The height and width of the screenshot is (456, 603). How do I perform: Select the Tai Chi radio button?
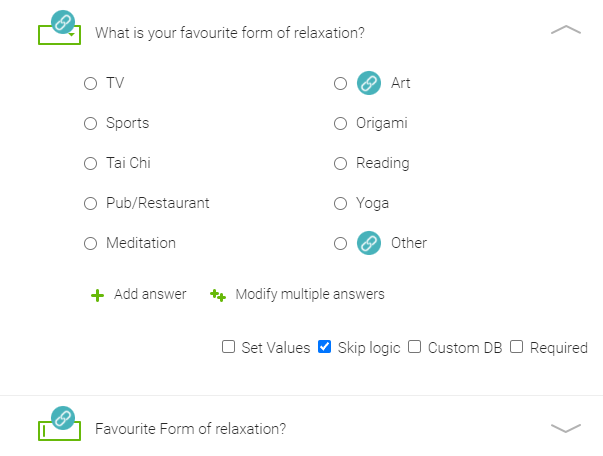pyautogui.click(x=90, y=163)
